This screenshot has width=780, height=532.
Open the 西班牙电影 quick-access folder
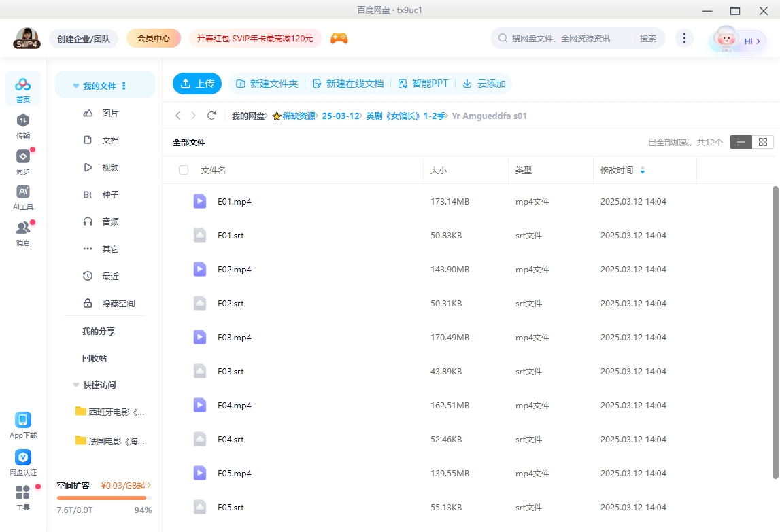(110, 412)
